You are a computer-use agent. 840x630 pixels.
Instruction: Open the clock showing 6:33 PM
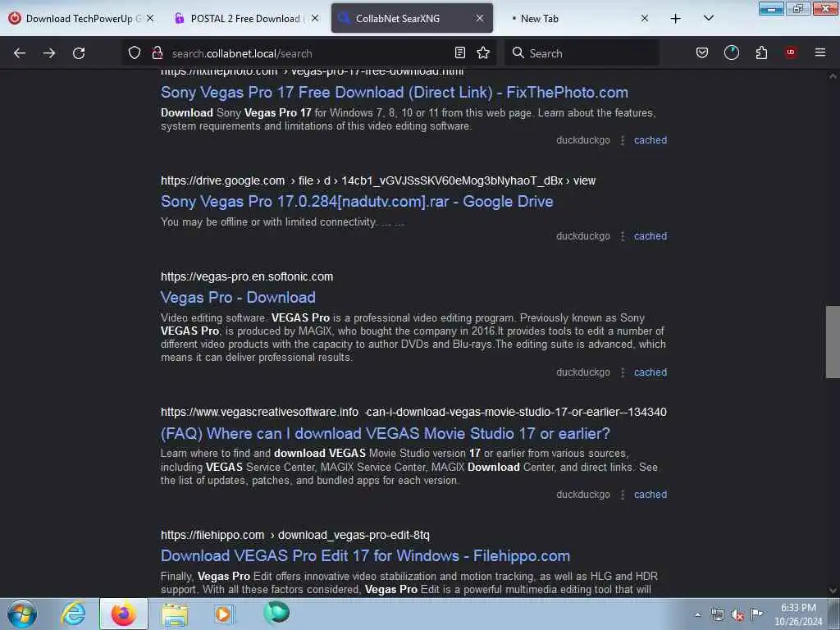click(x=798, y=614)
